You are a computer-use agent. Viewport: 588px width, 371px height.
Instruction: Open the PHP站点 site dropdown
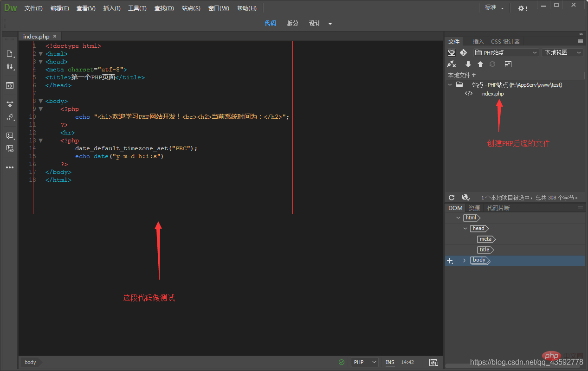(506, 53)
